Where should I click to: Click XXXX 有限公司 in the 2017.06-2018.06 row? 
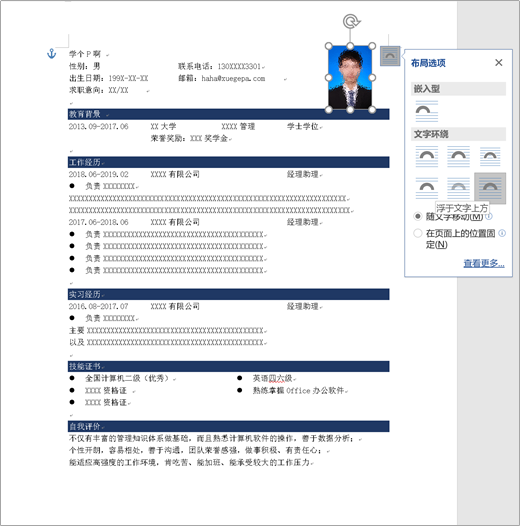pyautogui.click(x=175, y=222)
